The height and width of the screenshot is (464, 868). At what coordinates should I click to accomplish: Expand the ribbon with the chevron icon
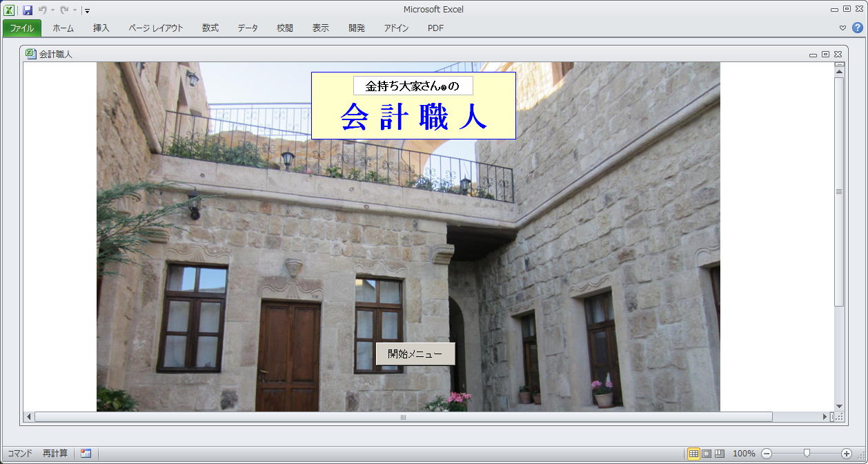click(842, 28)
